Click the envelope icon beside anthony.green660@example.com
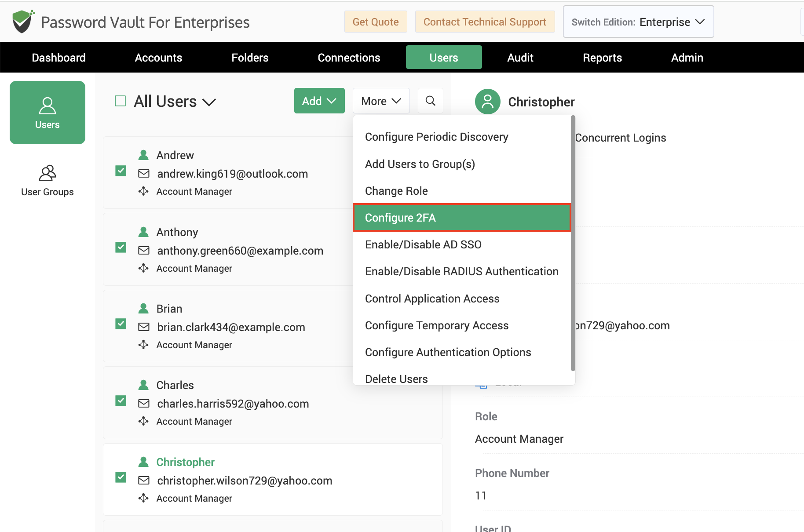This screenshot has width=804, height=532. click(144, 251)
